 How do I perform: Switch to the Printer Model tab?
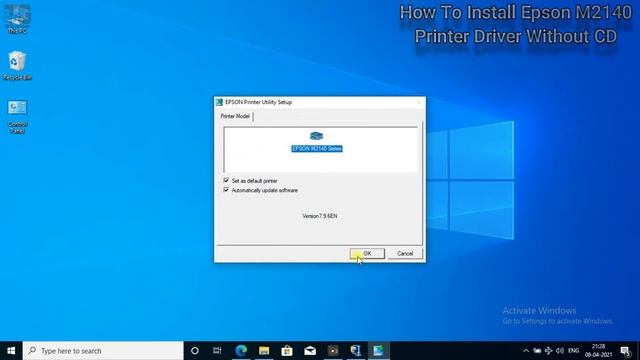click(x=235, y=116)
